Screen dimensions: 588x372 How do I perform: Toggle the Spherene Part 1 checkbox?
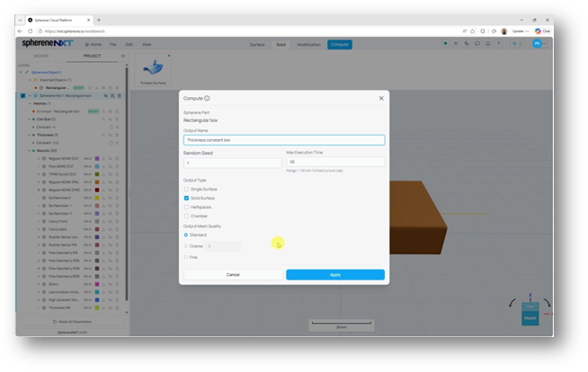tap(22, 96)
